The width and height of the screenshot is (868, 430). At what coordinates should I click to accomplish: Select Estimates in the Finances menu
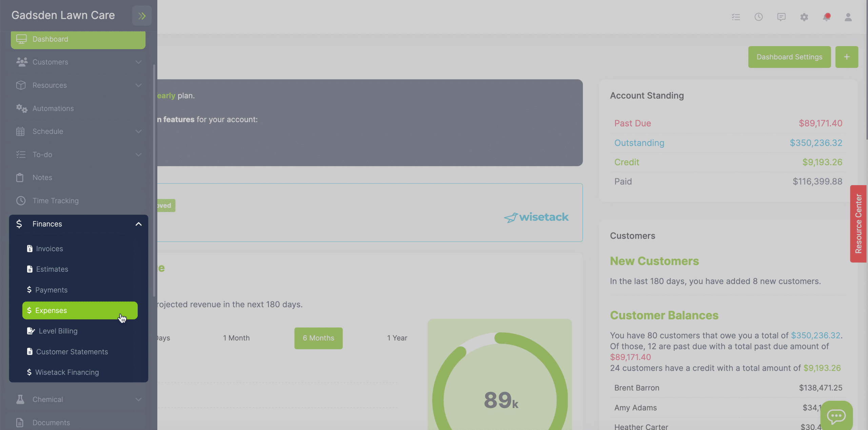click(80, 269)
